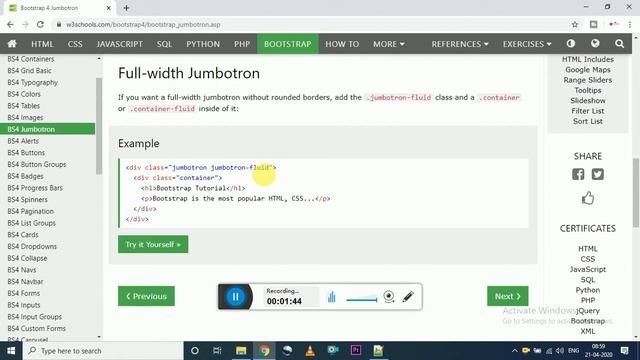Open SQL tutorial in top nav
Viewport: 640px width, 360px height.
coord(164,44)
